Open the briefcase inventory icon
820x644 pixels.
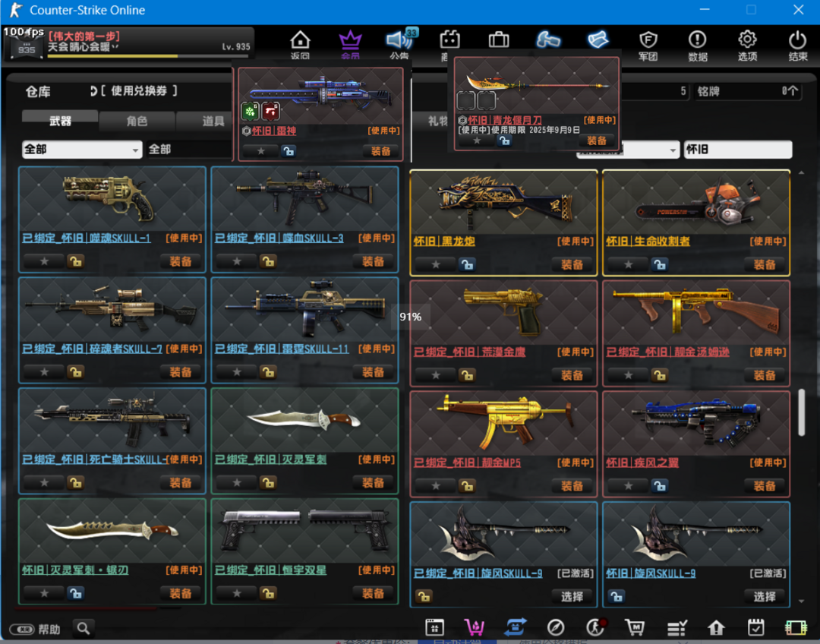498,39
